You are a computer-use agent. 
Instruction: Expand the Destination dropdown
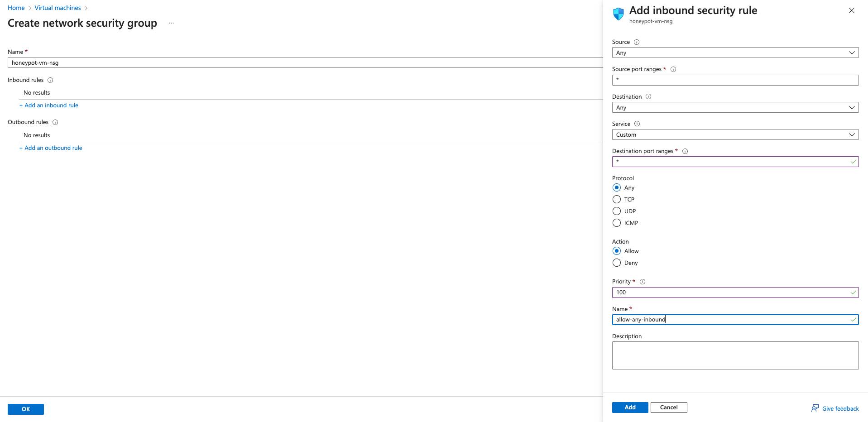coord(735,108)
